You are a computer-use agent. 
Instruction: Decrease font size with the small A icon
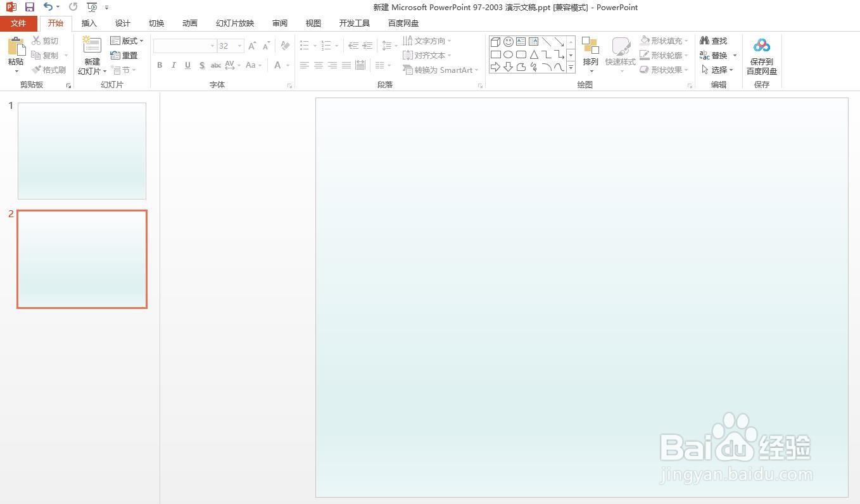click(x=266, y=46)
